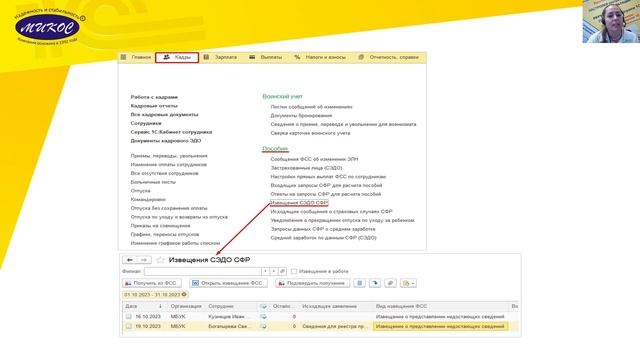Open Отпуска без сохранения оплаты

(x=169, y=208)
